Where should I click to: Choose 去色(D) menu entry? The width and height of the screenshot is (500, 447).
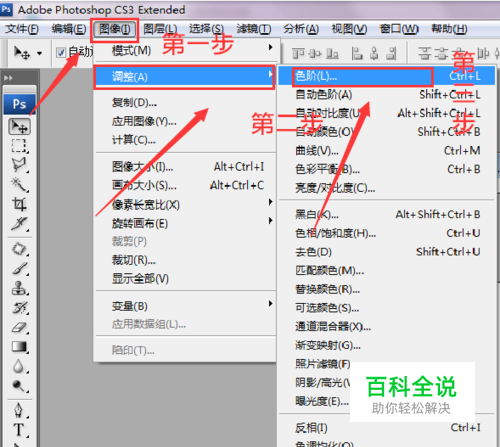(387, 252)
